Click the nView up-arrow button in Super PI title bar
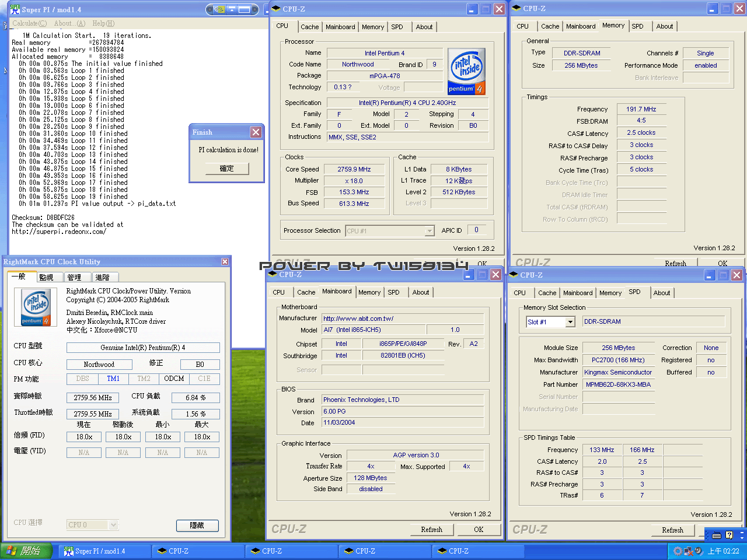This screenshot has width=747, height=560. pos(232,9)
